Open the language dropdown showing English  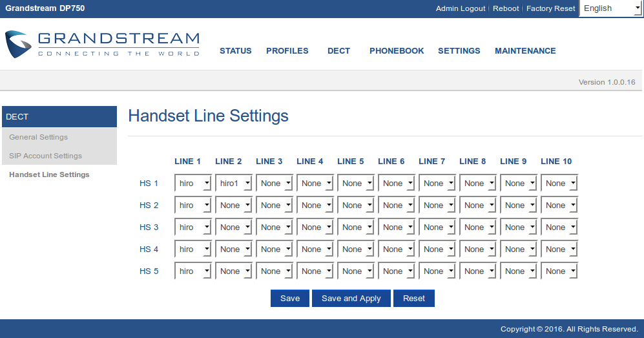tap(610, 8)
